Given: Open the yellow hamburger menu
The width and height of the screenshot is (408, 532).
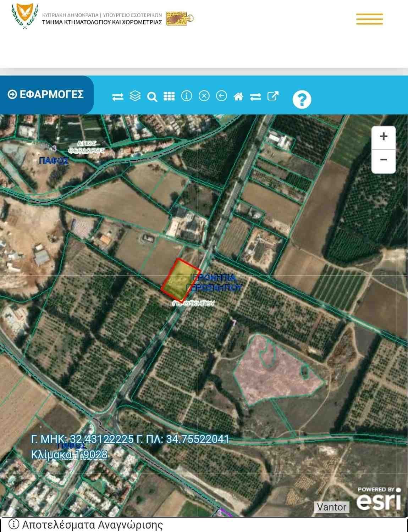Looking at the screenshot, I should coord(370,19).
